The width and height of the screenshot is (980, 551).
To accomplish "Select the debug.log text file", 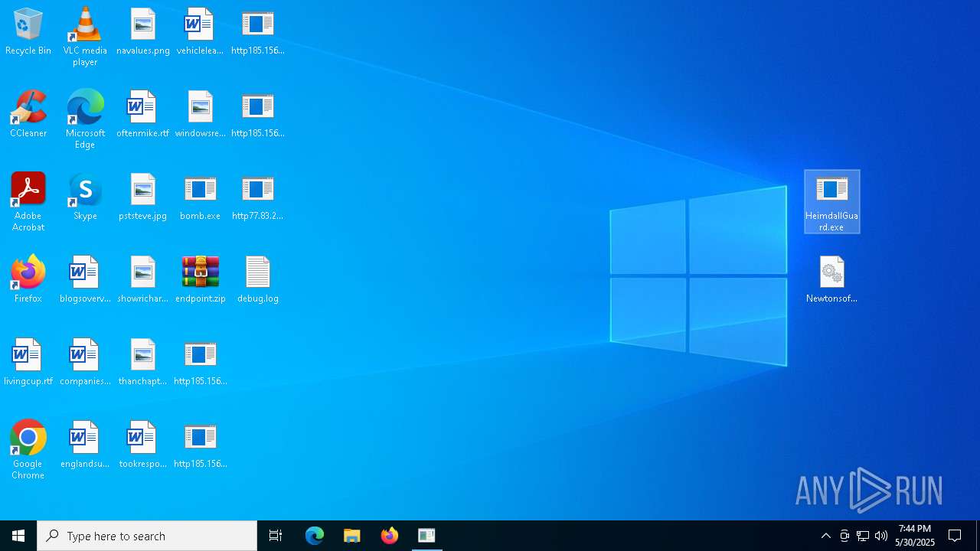I will pyautogui.click(x=257, y=280).
